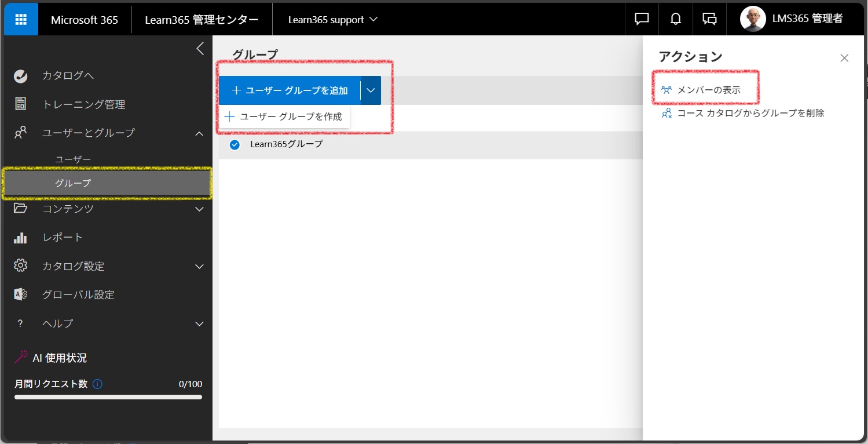Click the Microsoft 365 header link
This screenshot has height=444, width=868.
pyautogui.click(x=85, y=20)
